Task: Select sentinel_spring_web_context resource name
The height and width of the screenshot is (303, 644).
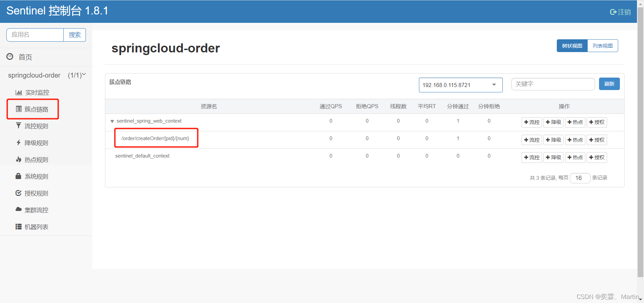Action: tap(149, 121)
